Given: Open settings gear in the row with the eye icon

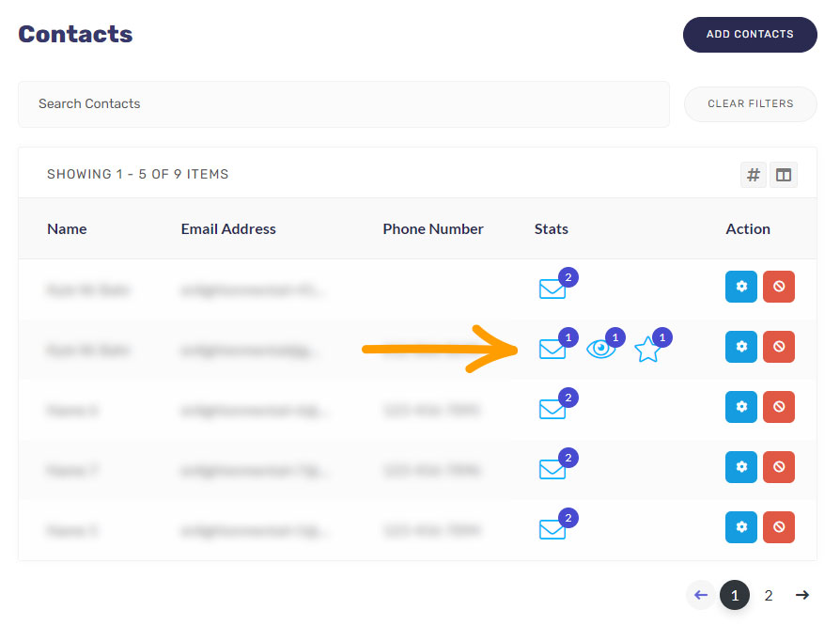Looking at the screenshot, I should (741, 347).
